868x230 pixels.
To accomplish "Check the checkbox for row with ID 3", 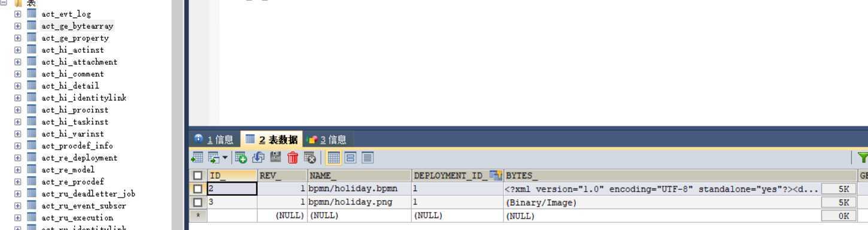I will [x=198, y=202].
